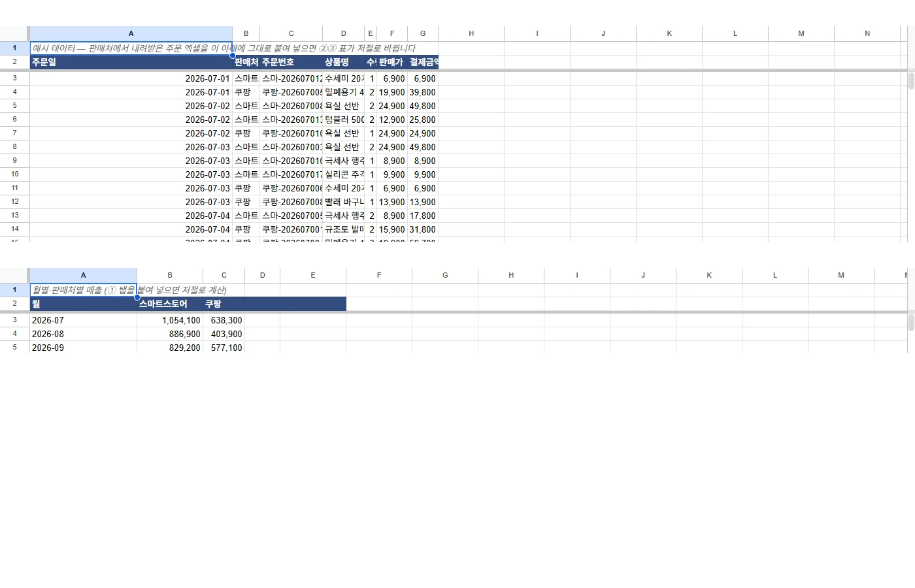Select the 규조토 product name cell

344,229
